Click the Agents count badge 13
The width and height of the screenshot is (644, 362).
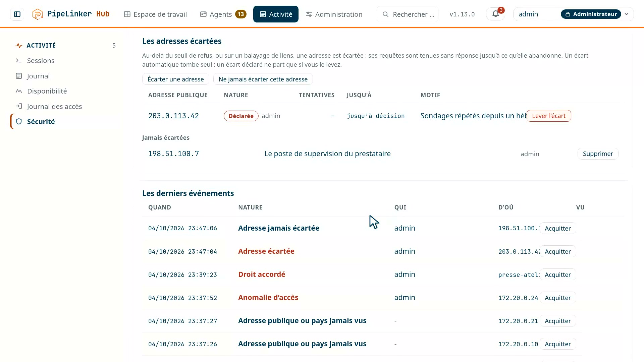(240, 14)
